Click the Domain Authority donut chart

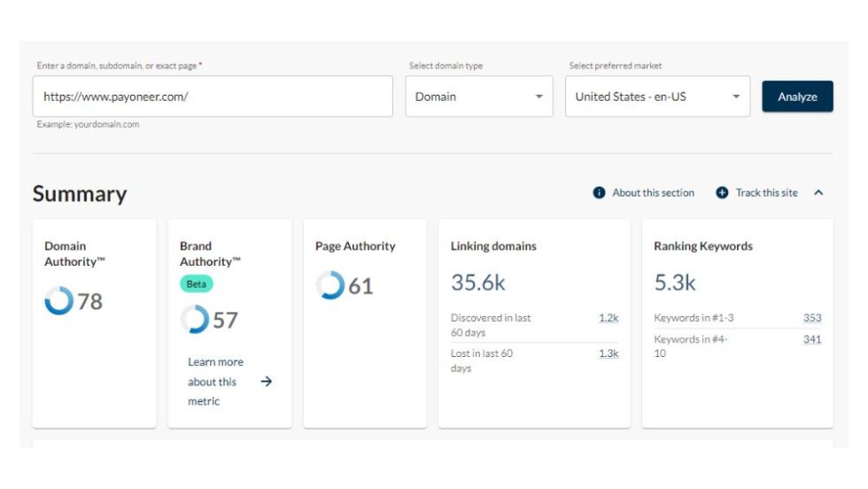(59, 301)
